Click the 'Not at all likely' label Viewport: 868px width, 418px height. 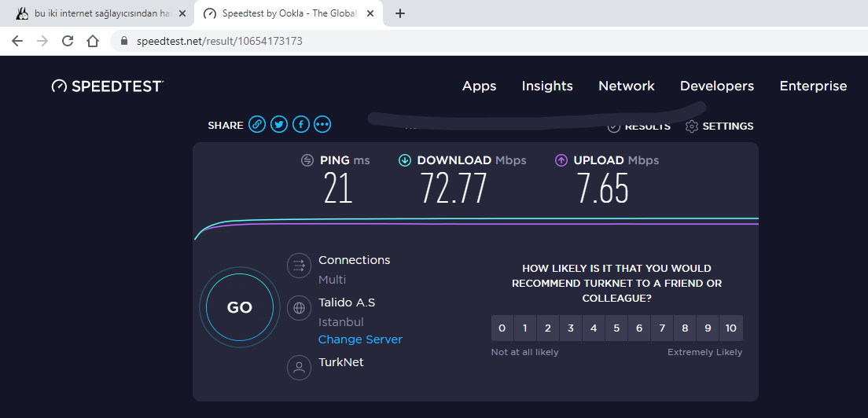(x=524, y=352)
